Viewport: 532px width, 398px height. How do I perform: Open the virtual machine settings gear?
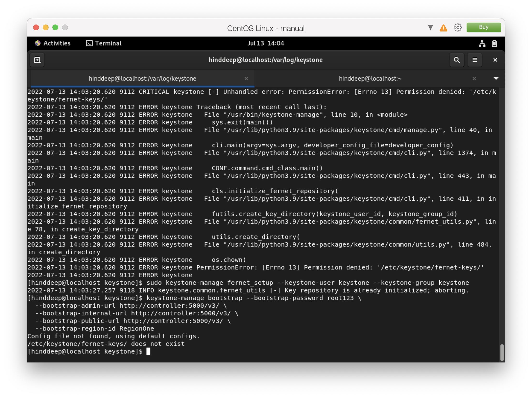458,28
